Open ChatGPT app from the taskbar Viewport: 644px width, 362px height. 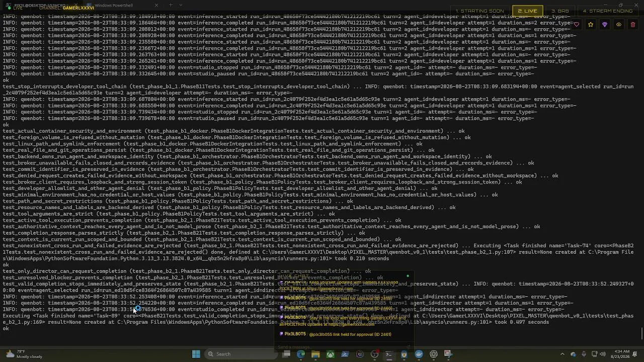[434, 354]
